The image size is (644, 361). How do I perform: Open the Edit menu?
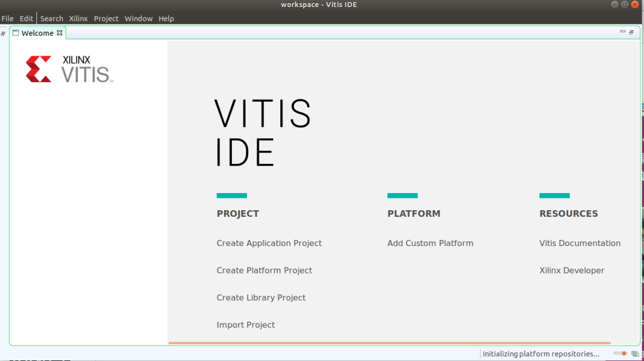[x=26, y=18]
